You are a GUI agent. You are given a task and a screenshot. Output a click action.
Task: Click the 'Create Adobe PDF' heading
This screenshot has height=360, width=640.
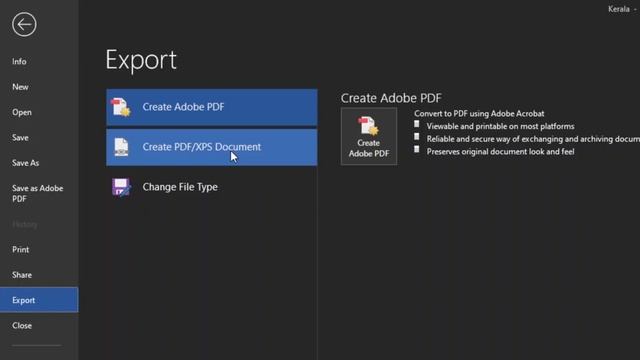391,98
